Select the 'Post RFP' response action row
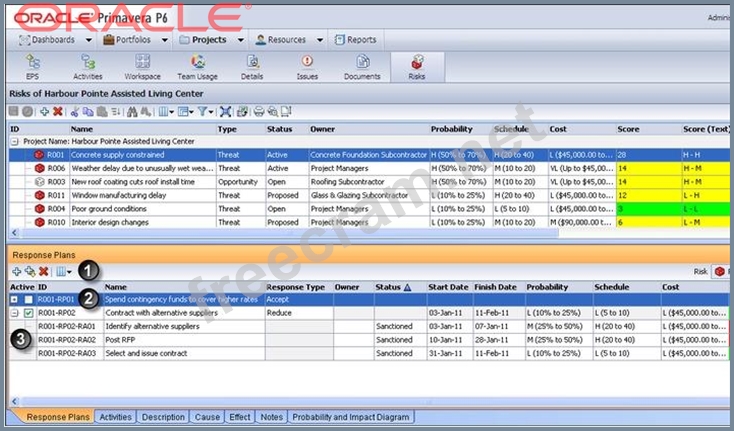Viewport: 734px width, 431px height. click(369, 340)
